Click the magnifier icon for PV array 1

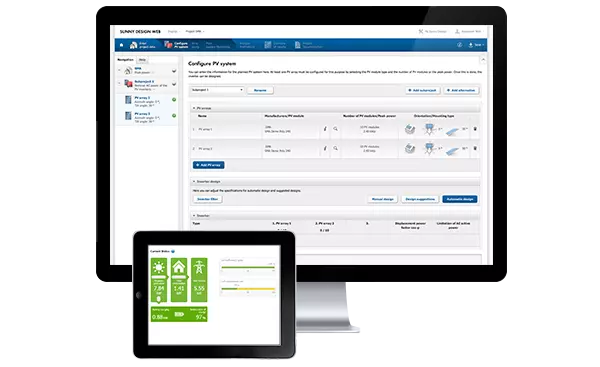pos(335,129)
